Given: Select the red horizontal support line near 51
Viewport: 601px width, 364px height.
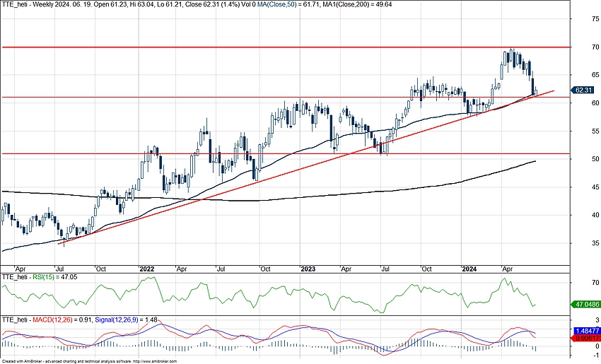Looking at the screenshot, I should pos(285,153).
